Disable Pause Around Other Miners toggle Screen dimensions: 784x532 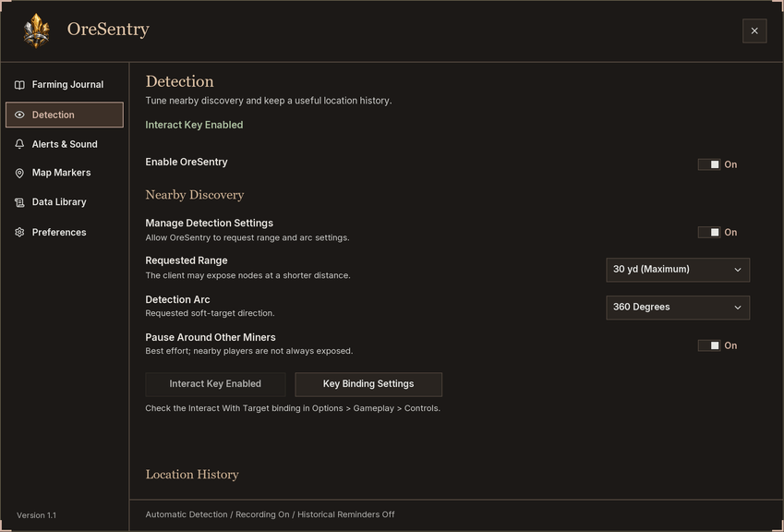coord(709,345)
